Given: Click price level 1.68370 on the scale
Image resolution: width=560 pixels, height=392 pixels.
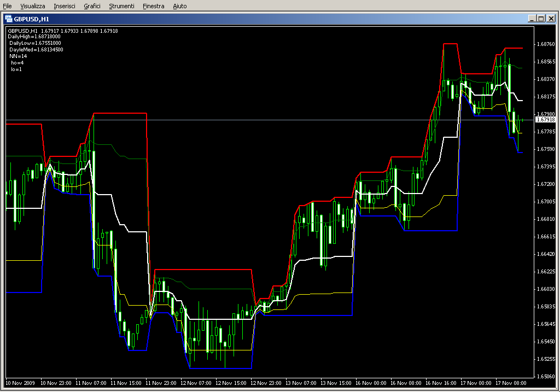Looking at the screenshot, I should [x=546, y=79].
